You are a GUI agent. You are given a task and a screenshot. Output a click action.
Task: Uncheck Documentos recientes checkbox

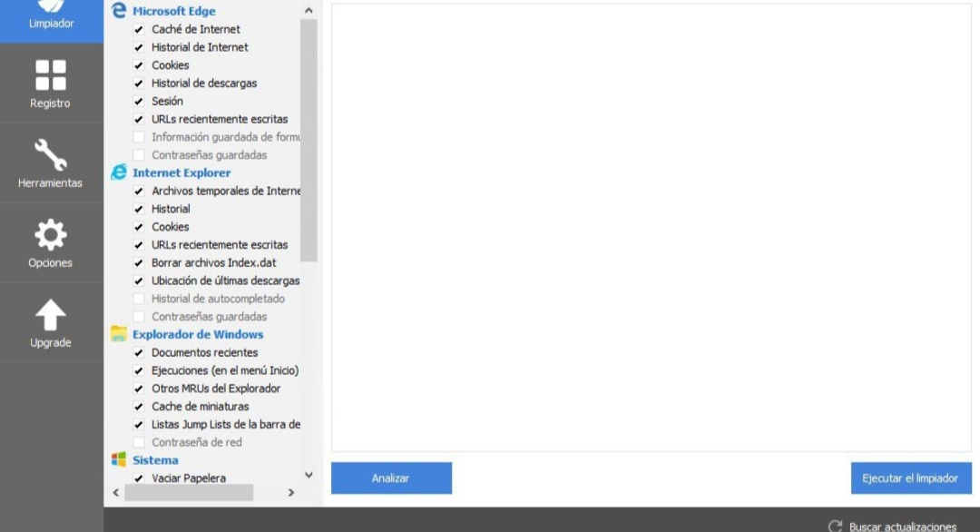pyautogui.click(x=139, y=352)
